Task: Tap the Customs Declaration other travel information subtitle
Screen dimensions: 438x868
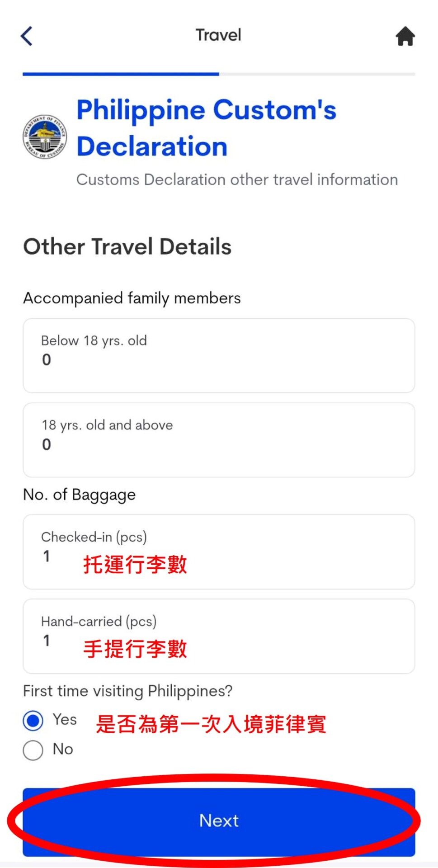Action: 237,179
